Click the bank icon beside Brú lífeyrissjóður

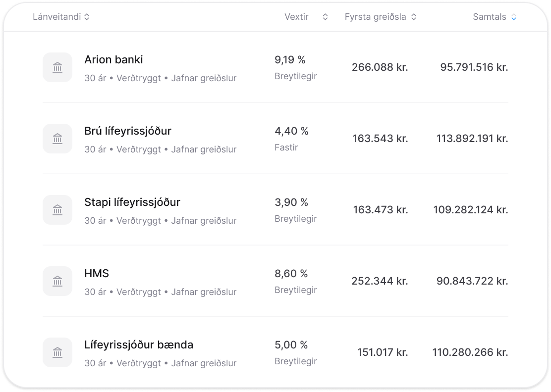pyautogui.click(x=57, y=139)
